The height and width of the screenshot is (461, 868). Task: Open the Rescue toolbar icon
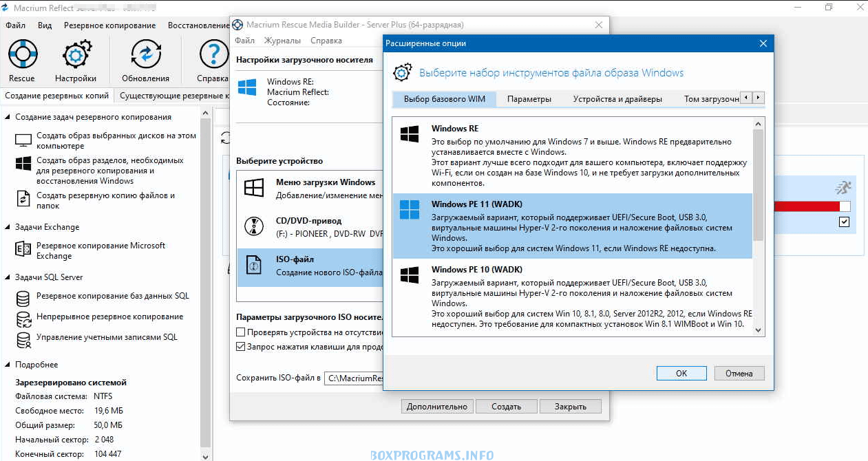click(22, 53)
